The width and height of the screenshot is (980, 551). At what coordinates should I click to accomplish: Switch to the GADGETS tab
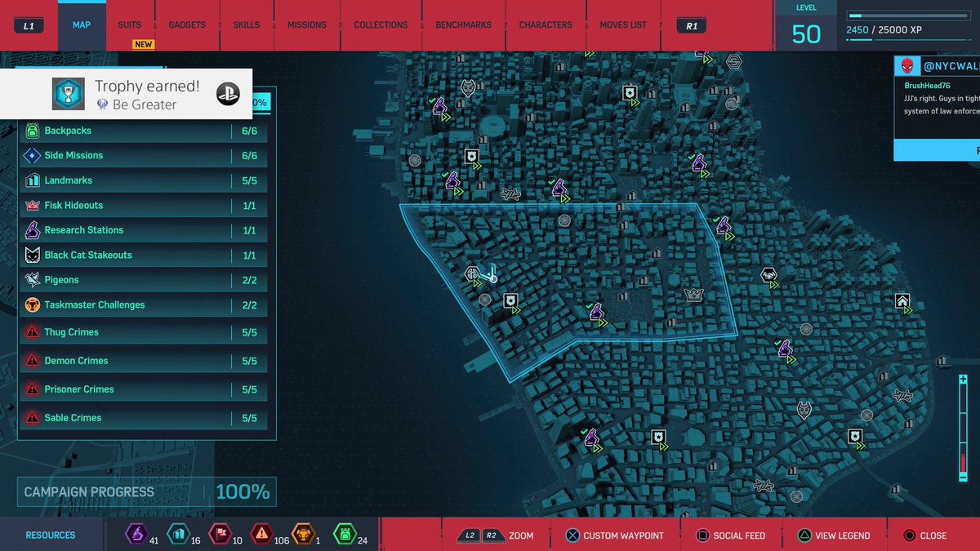187,25
